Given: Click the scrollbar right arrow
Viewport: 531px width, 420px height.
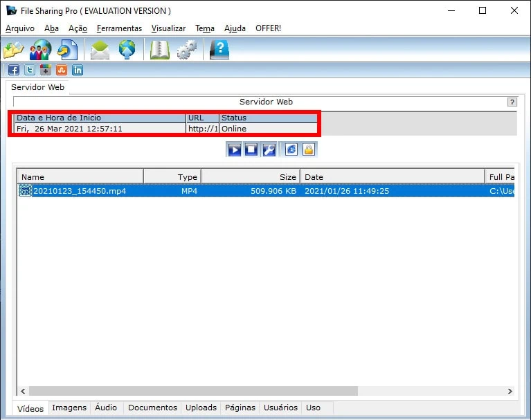Looking at the screenshot, I should [x=510, y=391].
